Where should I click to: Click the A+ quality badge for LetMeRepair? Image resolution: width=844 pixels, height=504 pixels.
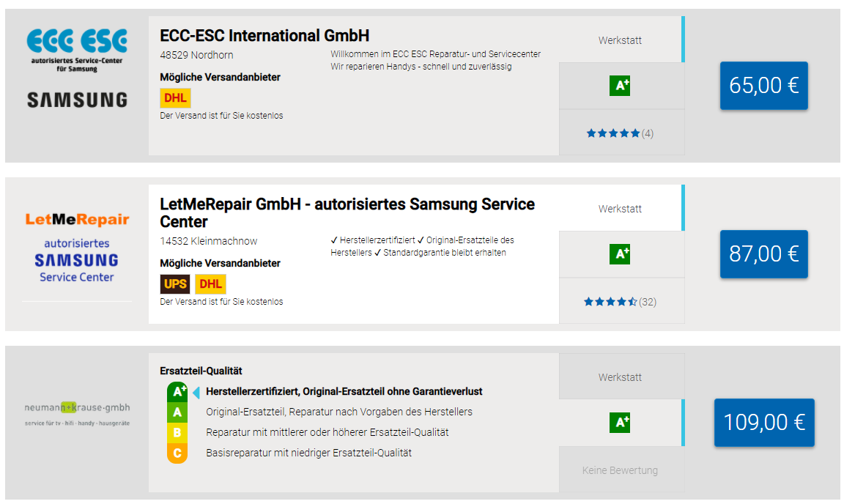[620, 254]
